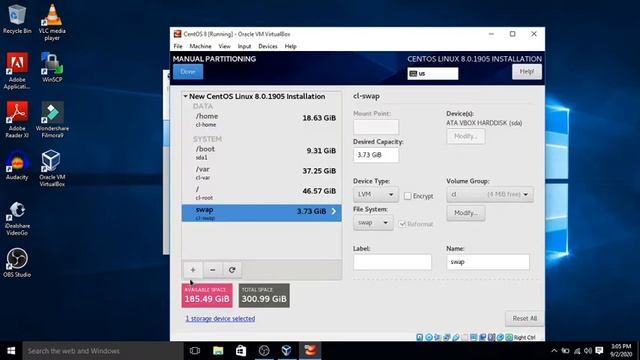
Task: Show hidden system tray icons chevron
Action: click(554, 351)
